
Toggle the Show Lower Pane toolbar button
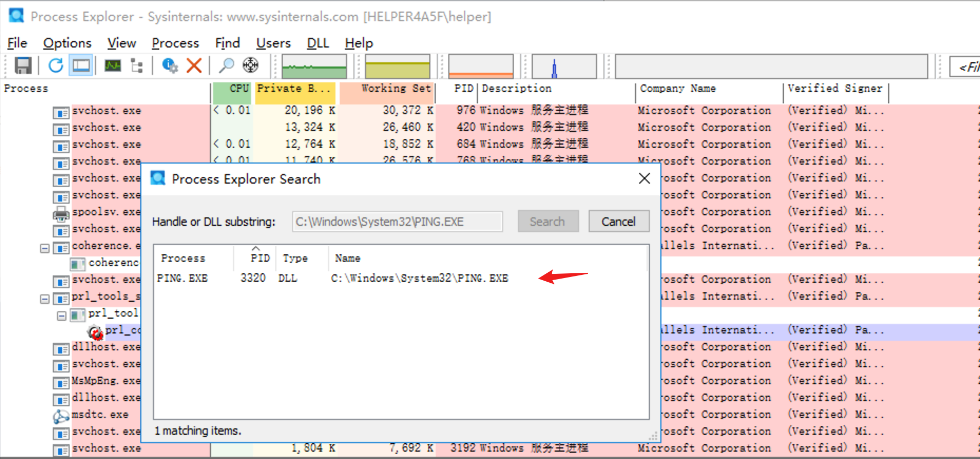click(x=81, y=66)
